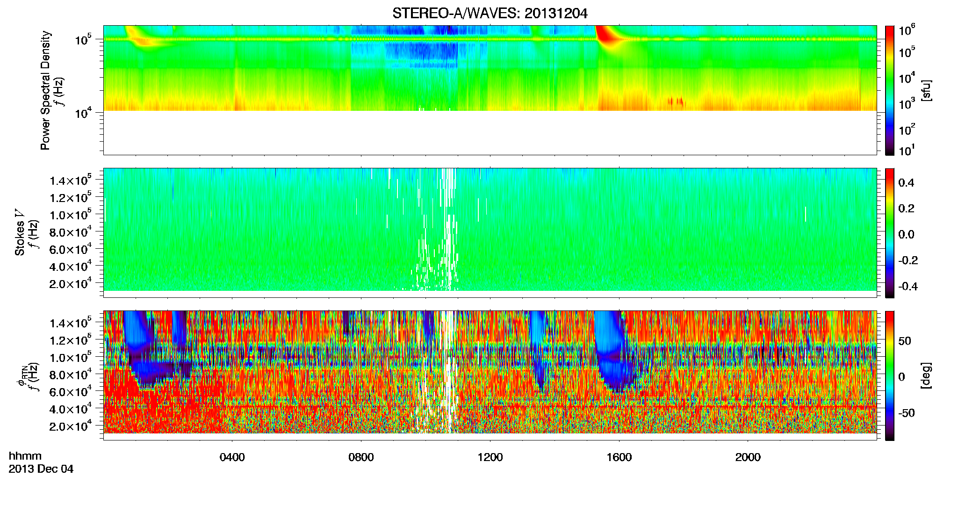
Task: Click the 0800 time tick label
Action: tap(361, 457)
